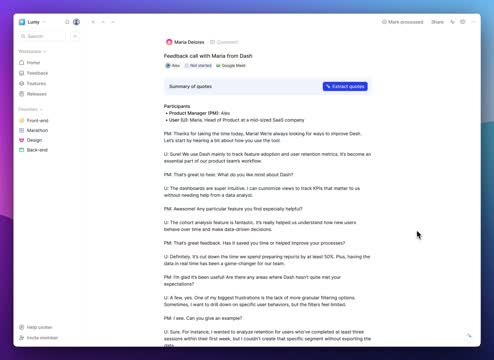Click the feedback title 'Feedback call with Maria from Dash'
The height and width of the screenshot is (360, 494).
(x=208, y=56)
